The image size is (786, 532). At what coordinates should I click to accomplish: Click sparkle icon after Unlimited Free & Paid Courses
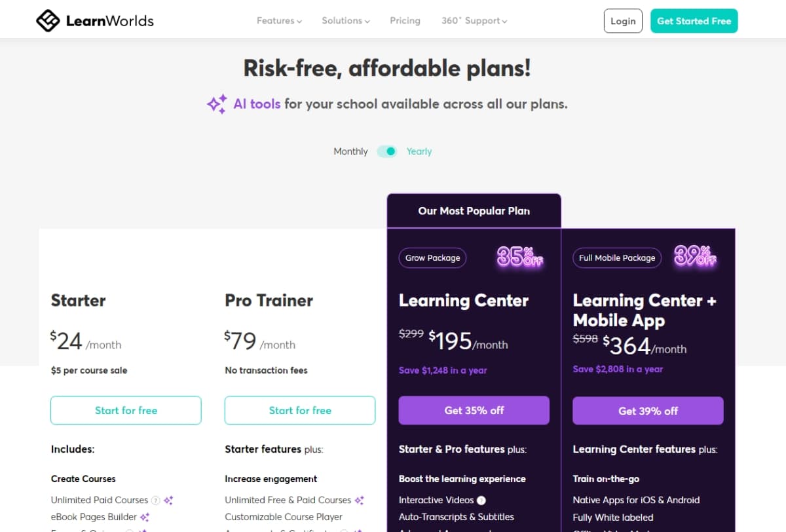click(x=359, y=500)
